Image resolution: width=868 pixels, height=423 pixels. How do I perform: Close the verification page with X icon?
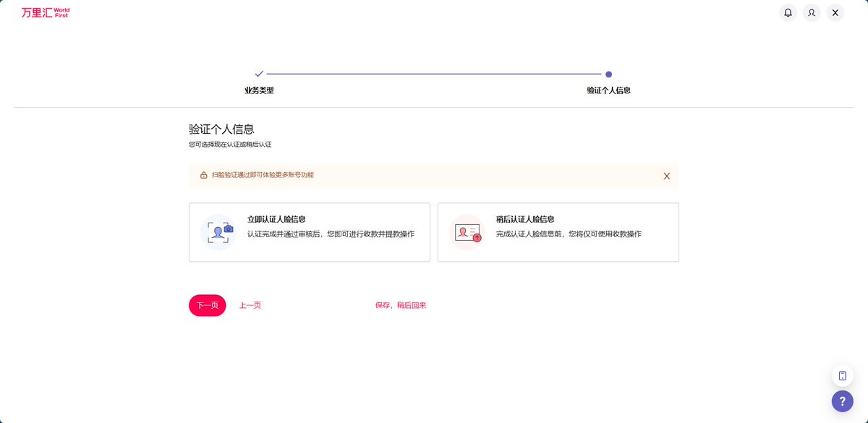click(835, 12)
